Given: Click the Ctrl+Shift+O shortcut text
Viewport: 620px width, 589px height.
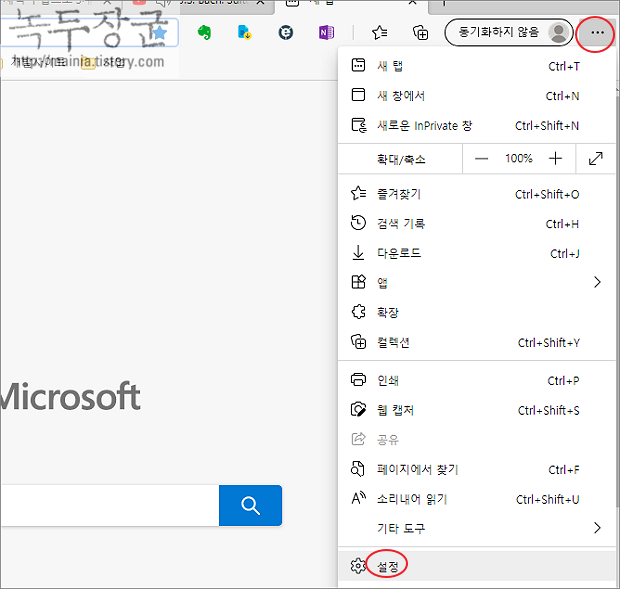Looking at the screenshot, I should (x=547, y=194).
